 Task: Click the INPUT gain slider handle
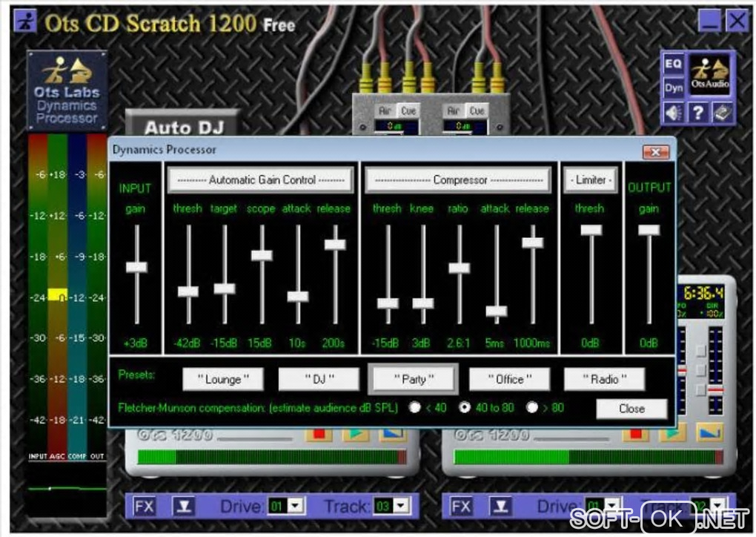point(136,267)
